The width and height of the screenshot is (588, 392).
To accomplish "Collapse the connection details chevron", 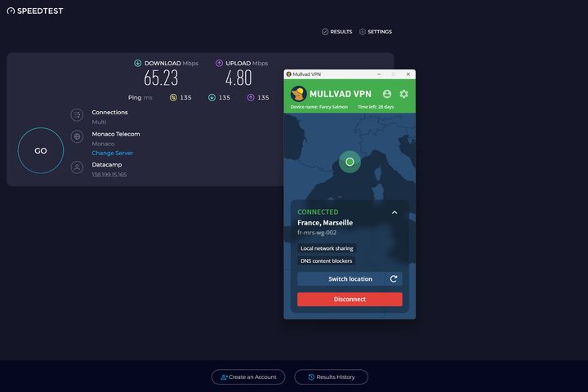I will tap(394, 212).
